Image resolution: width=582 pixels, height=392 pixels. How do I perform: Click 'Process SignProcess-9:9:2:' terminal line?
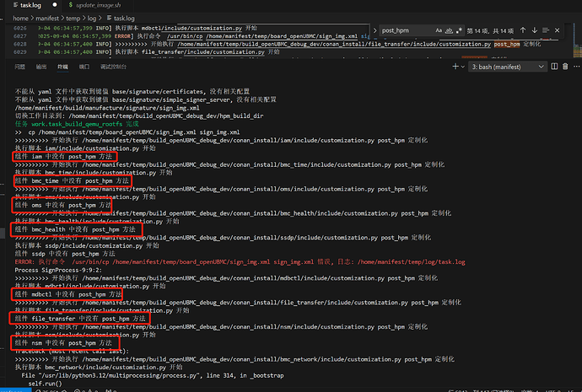click(58, 270)
